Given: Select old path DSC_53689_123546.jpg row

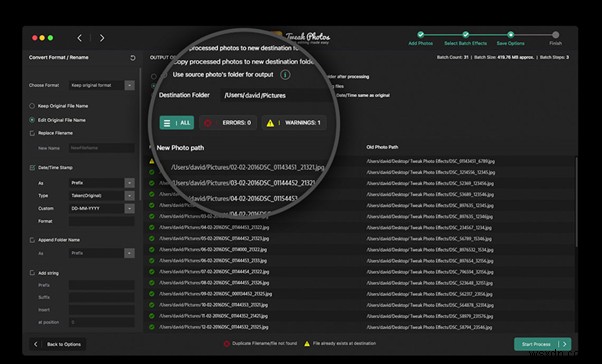Looking at the screenshot, I should [x=430, y=194].
